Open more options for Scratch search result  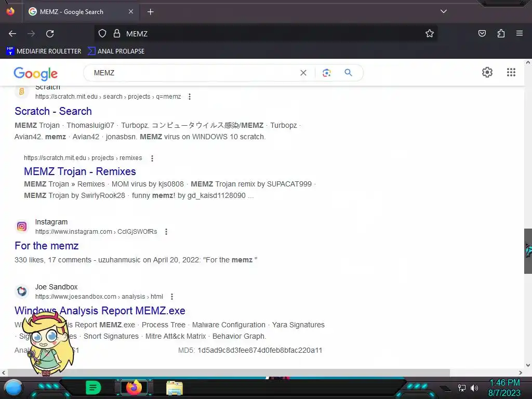[190, 97]
